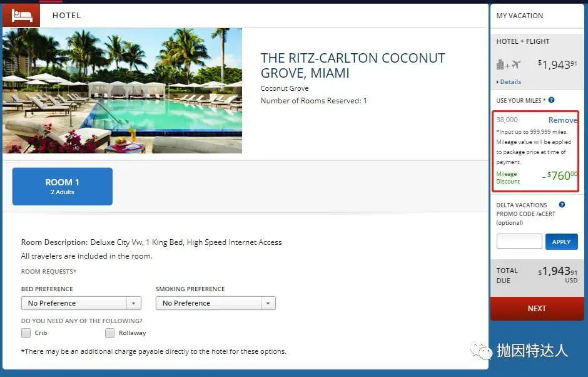Check the Rollaway checkbox

[x=110, y=333]
